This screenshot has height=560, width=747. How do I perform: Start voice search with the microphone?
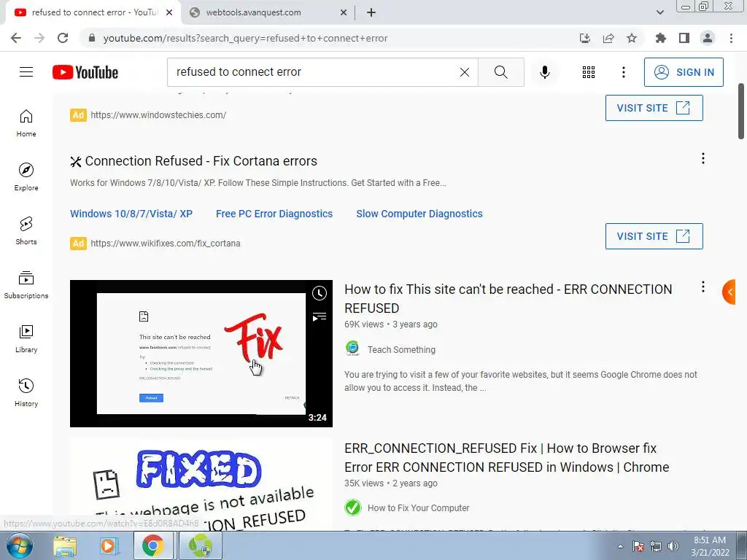(x=544, y=72)
